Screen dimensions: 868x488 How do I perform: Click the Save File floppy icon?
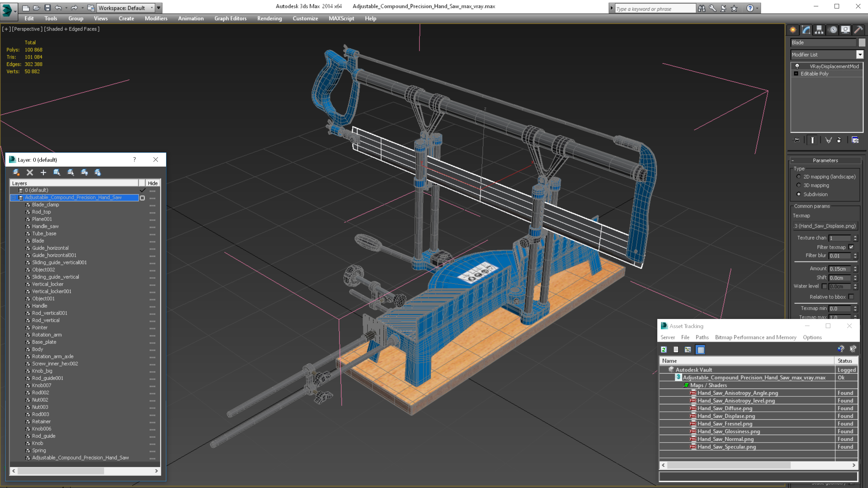(48, 8)
